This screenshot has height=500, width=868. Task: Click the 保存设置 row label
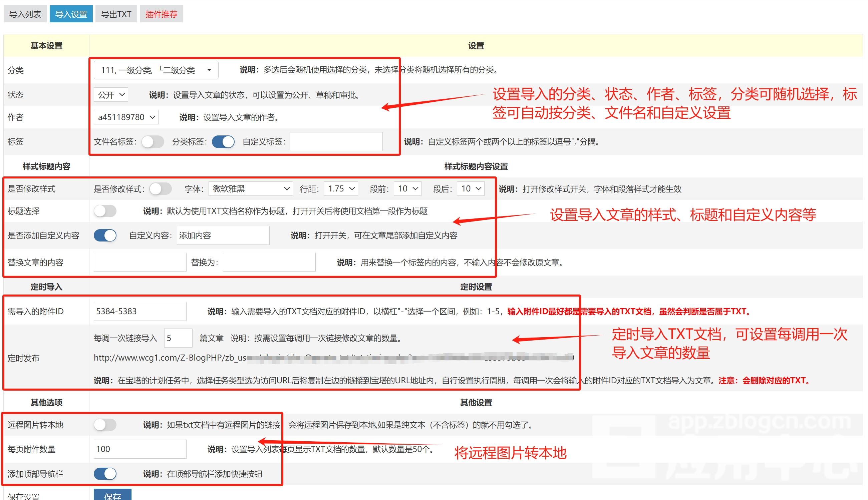23,496
